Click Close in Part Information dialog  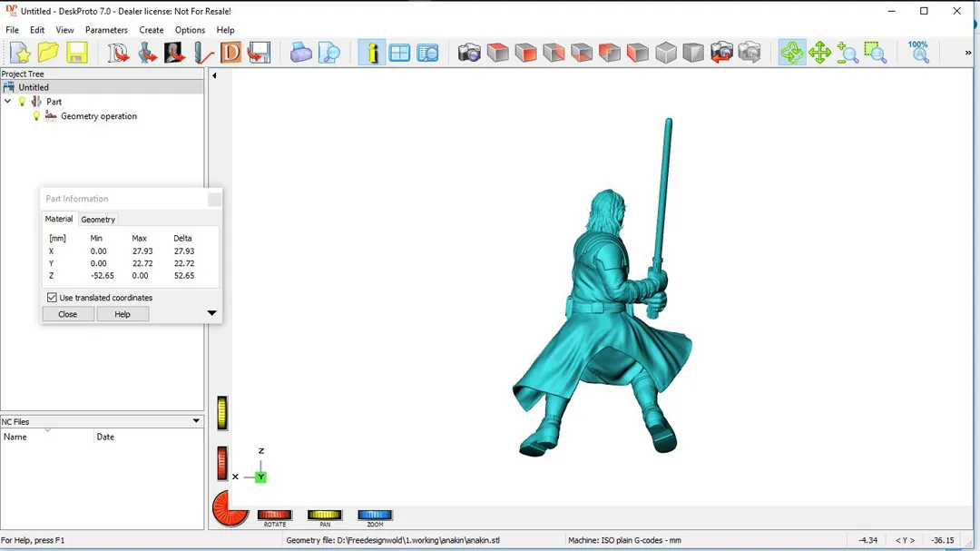tap(67, 314)
